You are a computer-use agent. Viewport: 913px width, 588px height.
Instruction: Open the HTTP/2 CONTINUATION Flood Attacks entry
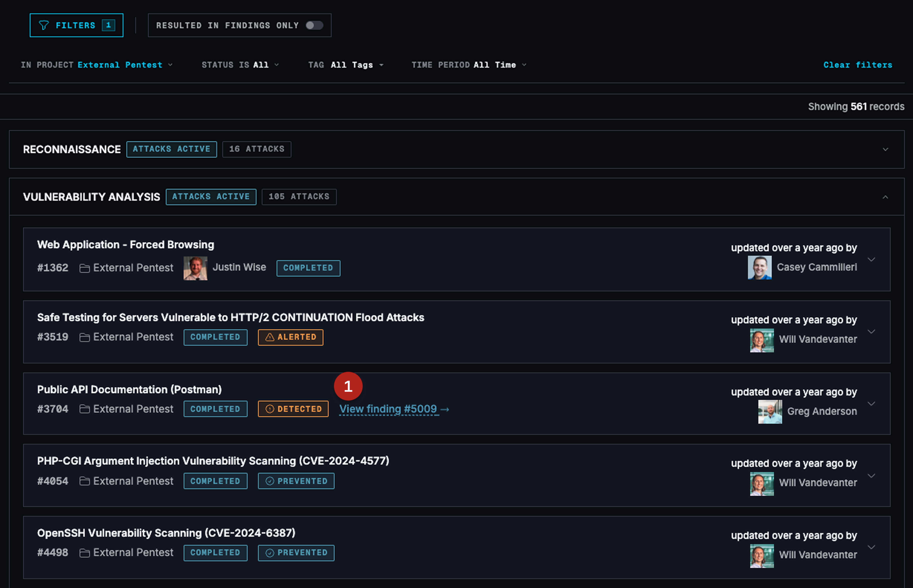tap(231, 318)
